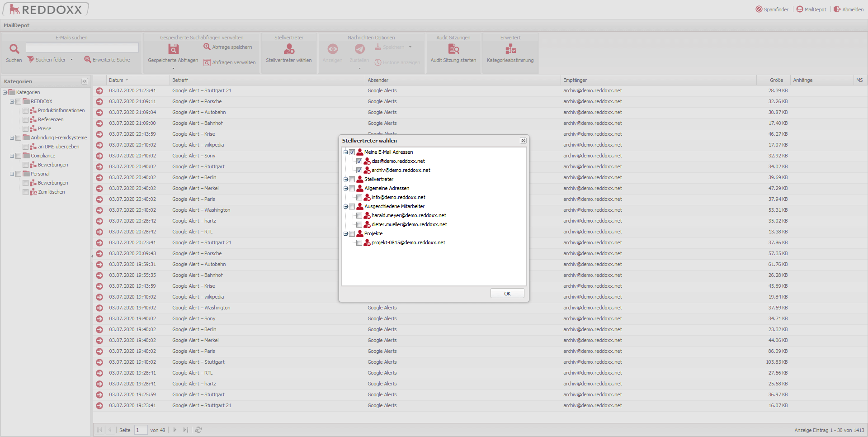Sort by Betreff column header
868x437 pixels.
[x=267, y=80]
